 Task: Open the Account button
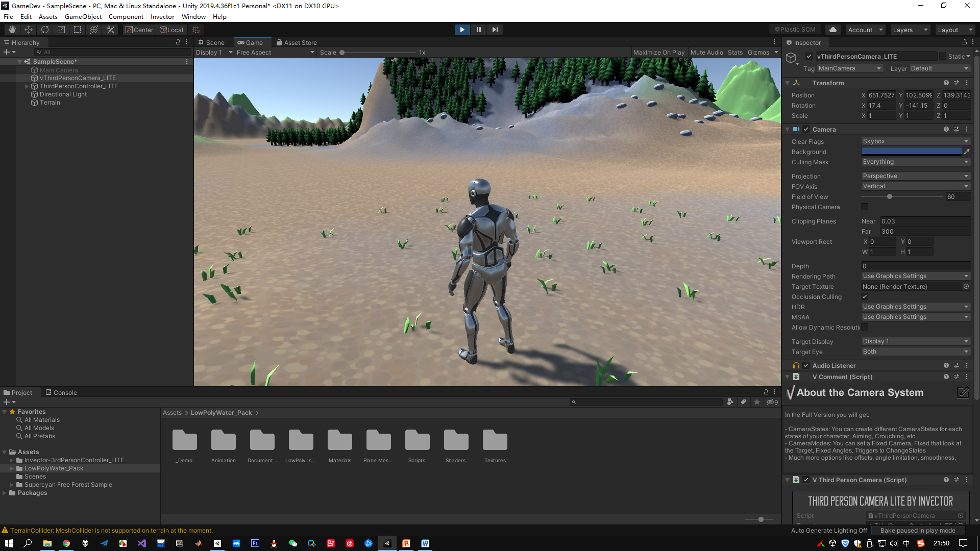(x=865, y=30)
